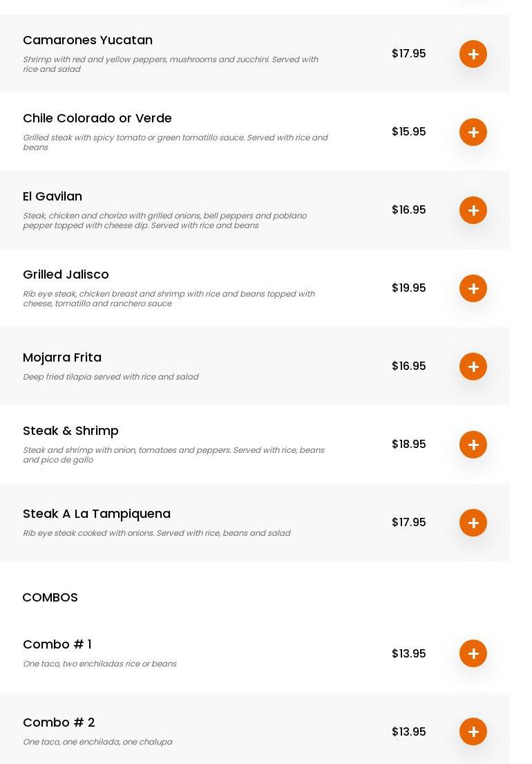This screenshot has height=764, width=532.
Task: Add Combo # 1 with plus button
Action: (473, 653)
